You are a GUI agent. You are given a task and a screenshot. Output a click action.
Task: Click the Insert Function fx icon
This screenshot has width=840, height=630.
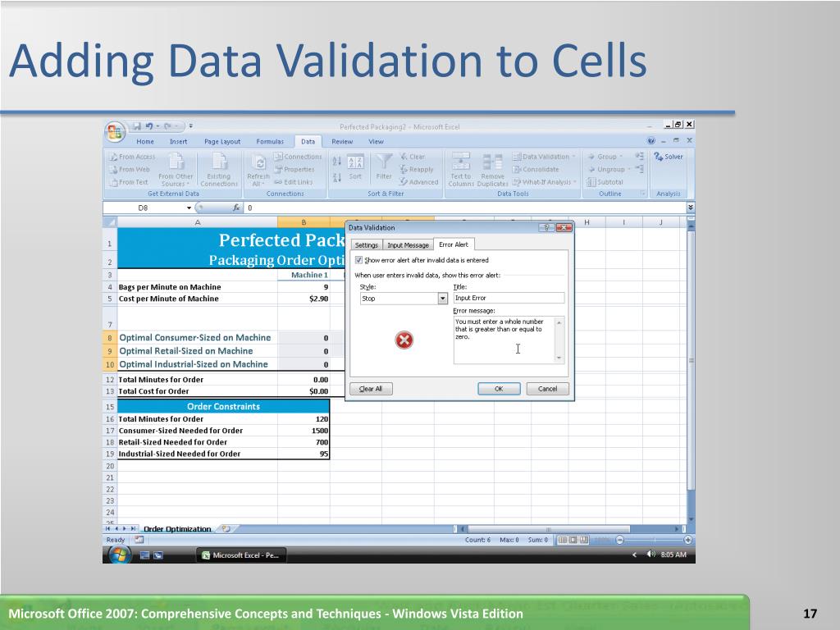pos(236,208)
